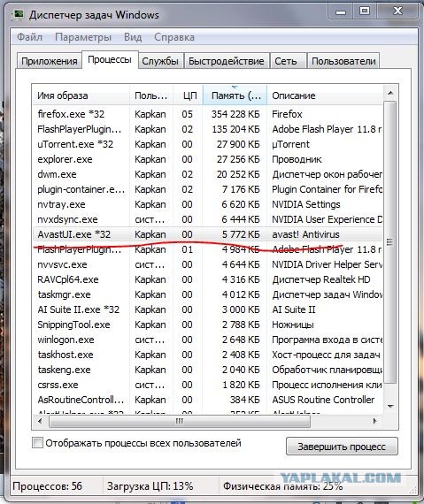Click the µTorrent description cell
Viewport: 424px width, 504px height.
291,144
